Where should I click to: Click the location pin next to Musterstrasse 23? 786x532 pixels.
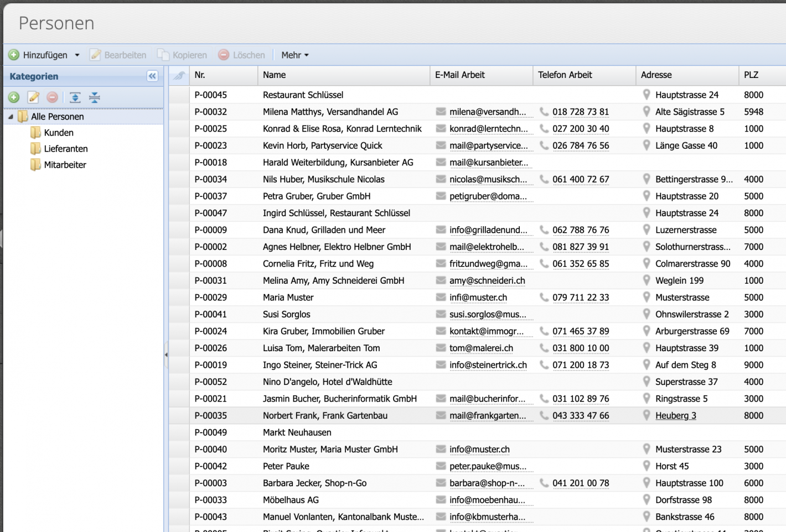tap(646, 449)
